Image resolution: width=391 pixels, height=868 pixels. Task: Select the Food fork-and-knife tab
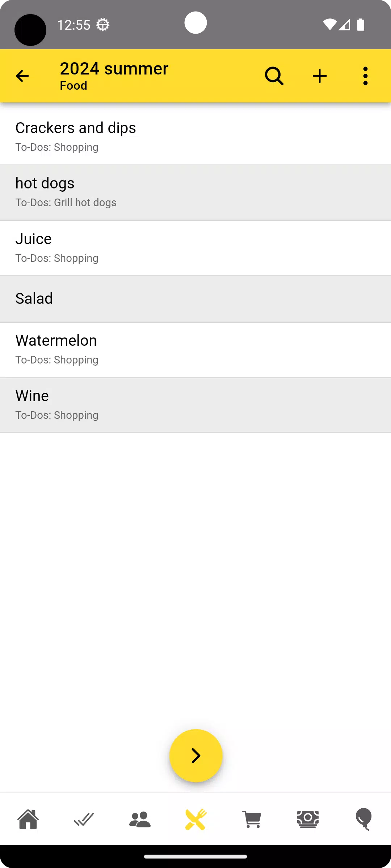[196, 819]
